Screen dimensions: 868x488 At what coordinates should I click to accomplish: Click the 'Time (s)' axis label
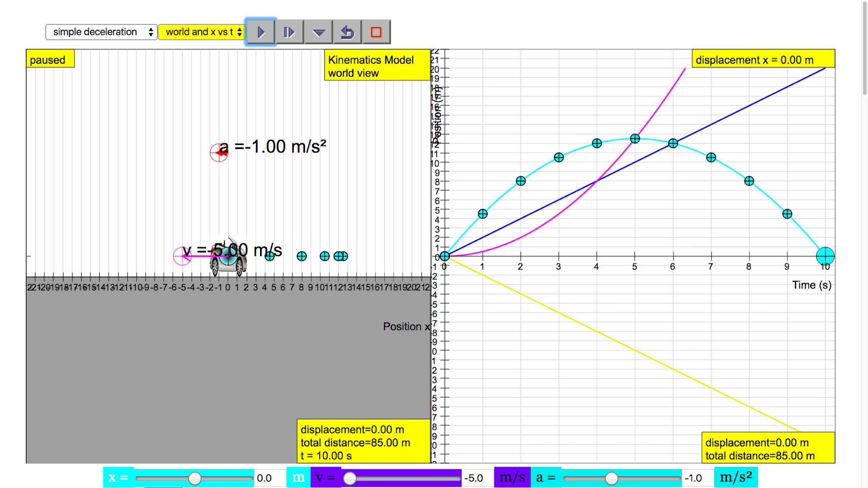tap(811, 285)
